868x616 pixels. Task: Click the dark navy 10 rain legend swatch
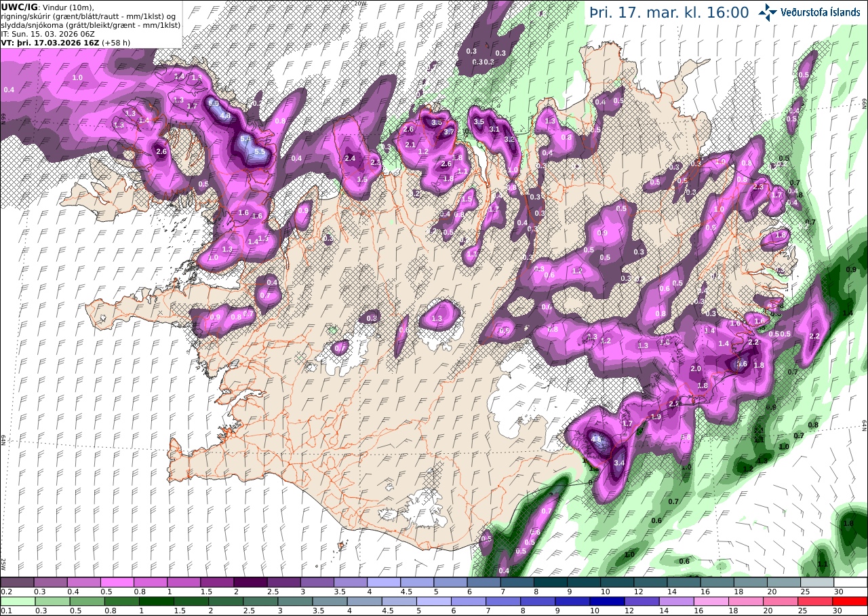click(x=606, y=601)
